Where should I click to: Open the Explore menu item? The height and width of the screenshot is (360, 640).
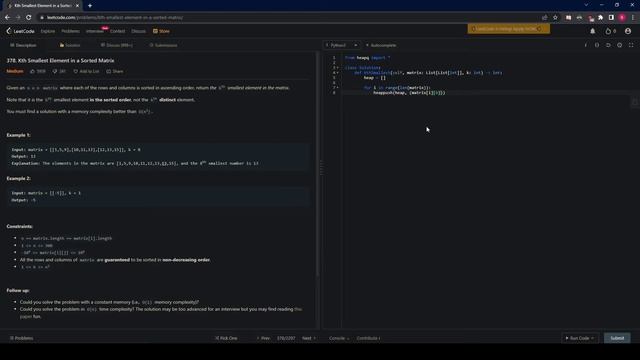coord(48,31)
